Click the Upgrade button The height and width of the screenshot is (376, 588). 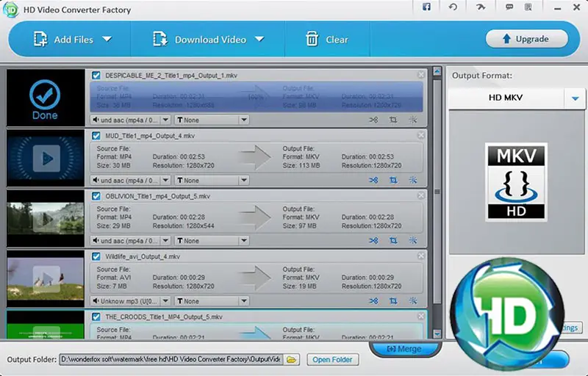pyautogui.click(x=526, y=39)
